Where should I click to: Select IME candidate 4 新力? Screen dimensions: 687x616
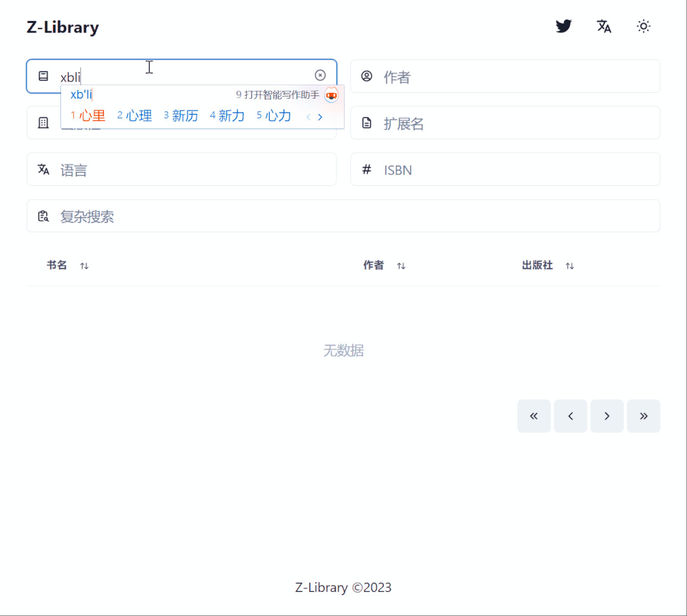pos(227,116)
